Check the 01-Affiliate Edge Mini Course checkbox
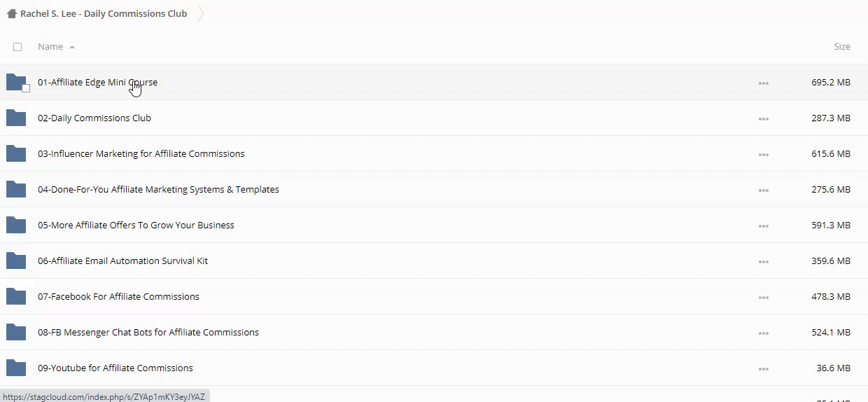This screenshot has height=402, width=868. pos(26,88)
